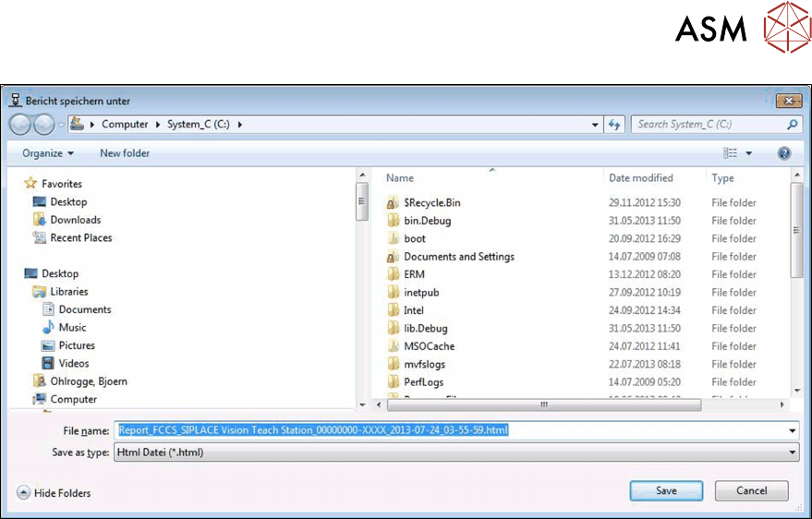Select the lib.Debug folder icon
The width and height of the screenshot is (812, 519).
393,329
